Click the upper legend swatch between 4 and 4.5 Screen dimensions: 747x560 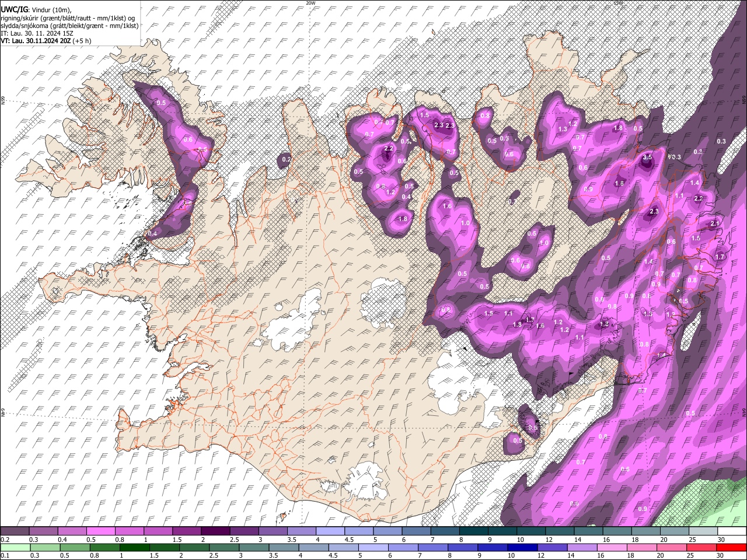(330, 531)
